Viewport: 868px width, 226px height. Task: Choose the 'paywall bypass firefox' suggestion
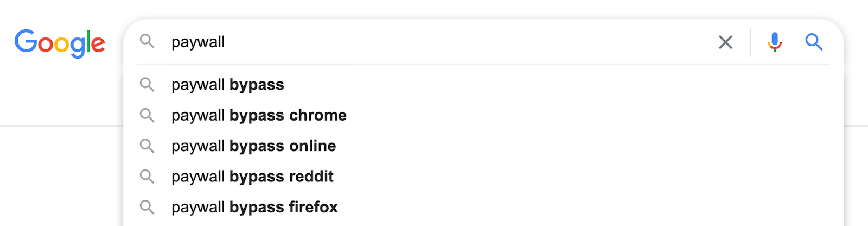483,207
